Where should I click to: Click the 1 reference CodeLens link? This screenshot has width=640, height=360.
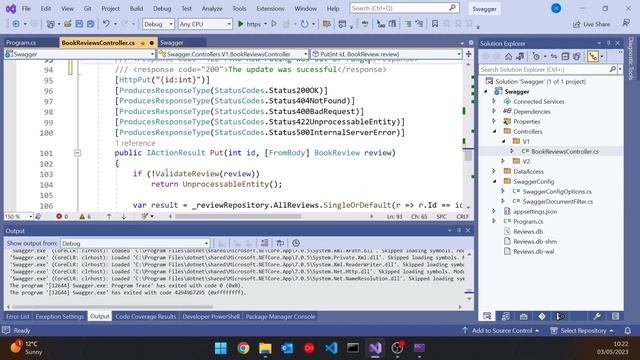(x=135, y=143)
